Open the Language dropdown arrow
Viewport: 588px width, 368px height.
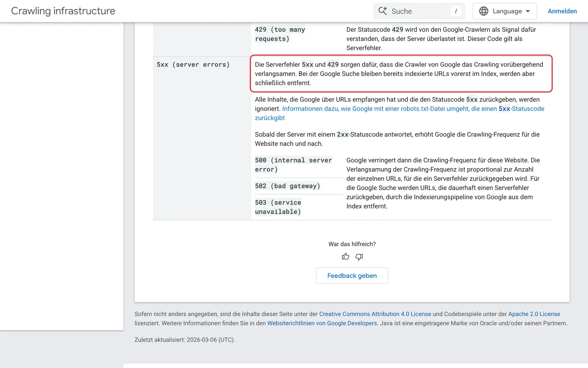click(528, 11)
